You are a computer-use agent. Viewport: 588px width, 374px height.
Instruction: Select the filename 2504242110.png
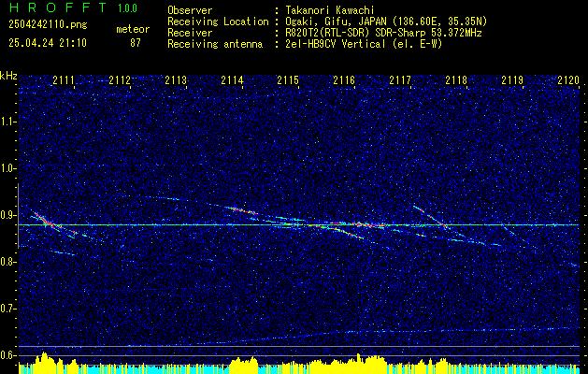tap(48, 25)
